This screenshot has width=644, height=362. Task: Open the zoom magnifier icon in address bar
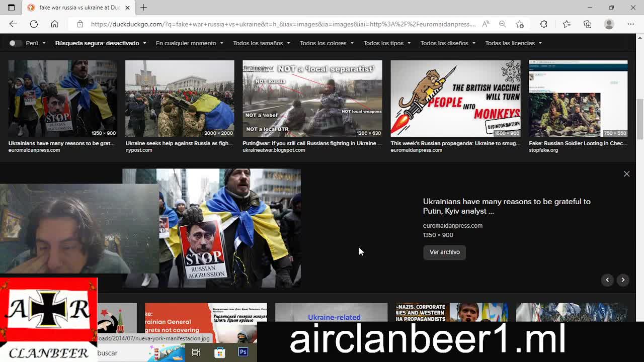pyautogui.click(x=503, y=24)
